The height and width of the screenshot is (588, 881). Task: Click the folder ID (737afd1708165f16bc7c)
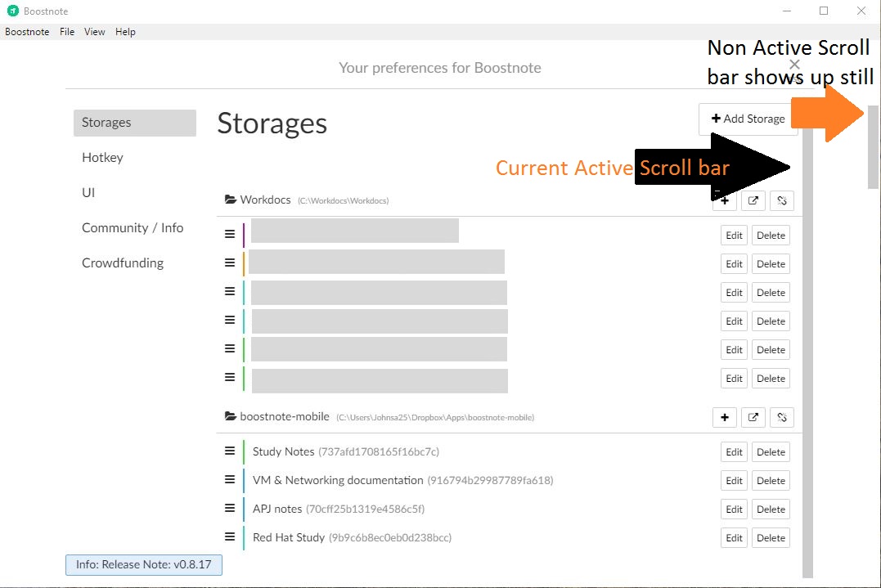[379, 452]
